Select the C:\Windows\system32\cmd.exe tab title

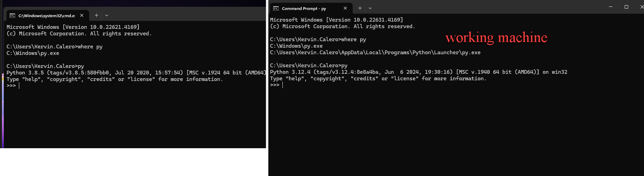(47, 15)
